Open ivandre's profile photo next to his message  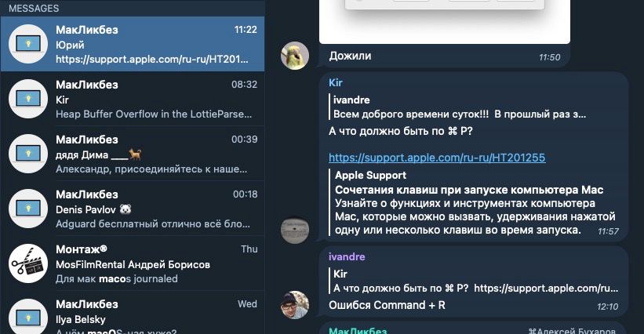point(295,305)
